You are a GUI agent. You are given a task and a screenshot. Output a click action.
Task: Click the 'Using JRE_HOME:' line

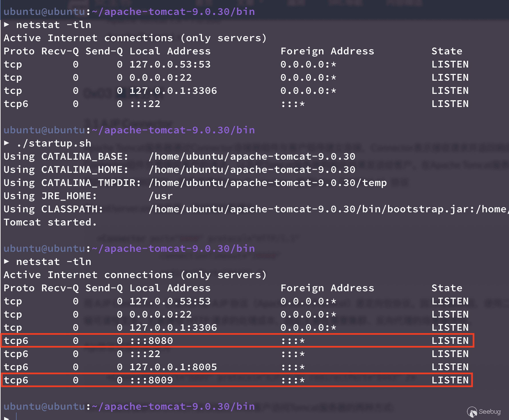pyautogui.click(x=88, y=196)
